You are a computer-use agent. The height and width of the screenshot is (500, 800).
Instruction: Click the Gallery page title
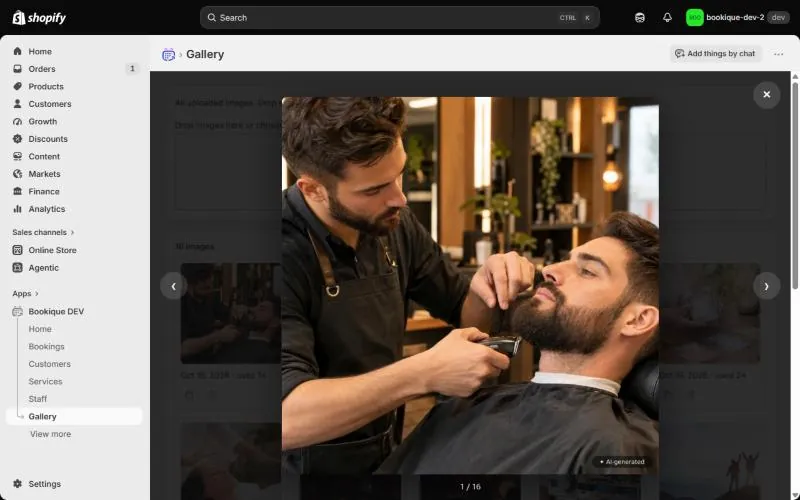coord(205,54)
